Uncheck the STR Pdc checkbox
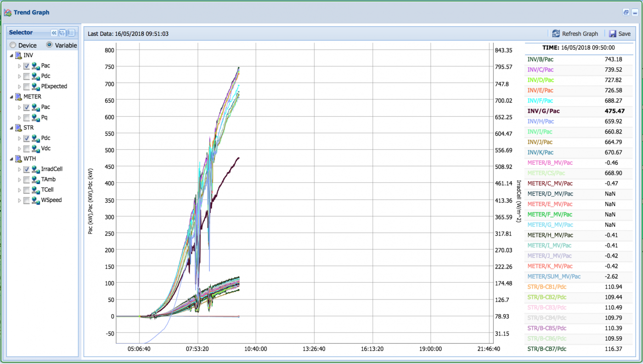This screenshot has height=364, width=643. [x=27, y=138]
